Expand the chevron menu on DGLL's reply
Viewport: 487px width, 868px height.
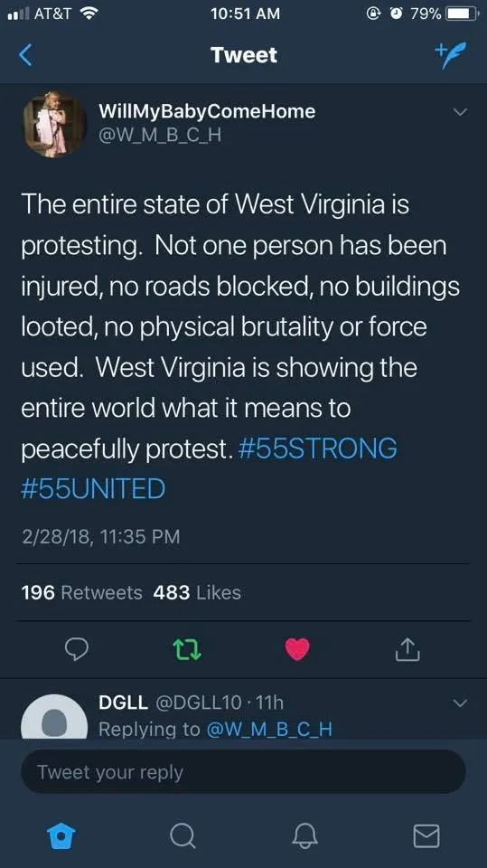point(460,703)
